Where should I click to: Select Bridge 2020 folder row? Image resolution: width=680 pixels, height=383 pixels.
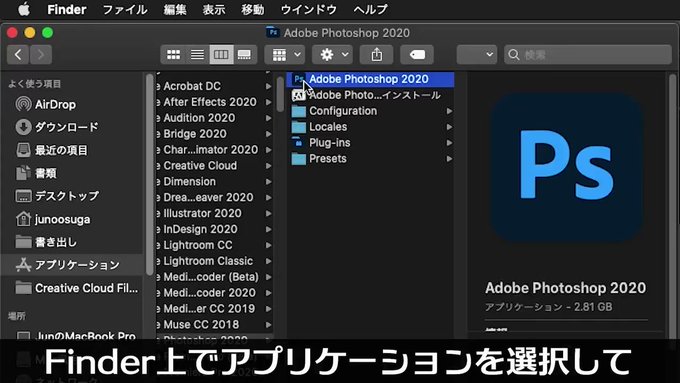click(214, 134)
